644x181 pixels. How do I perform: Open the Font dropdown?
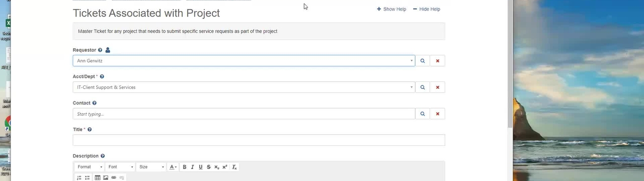coord(121,167)
